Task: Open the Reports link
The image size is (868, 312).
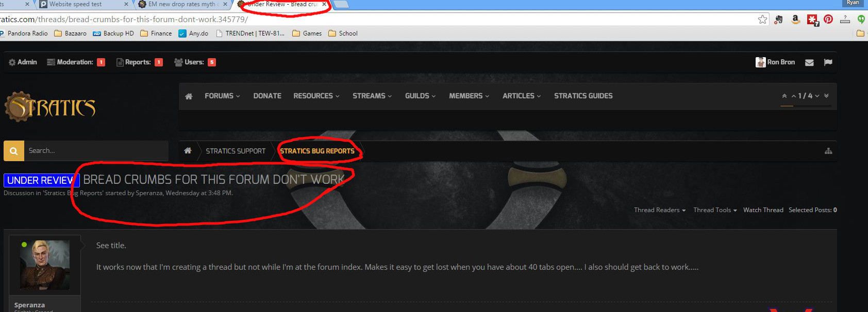Action: tap(140, 62)
